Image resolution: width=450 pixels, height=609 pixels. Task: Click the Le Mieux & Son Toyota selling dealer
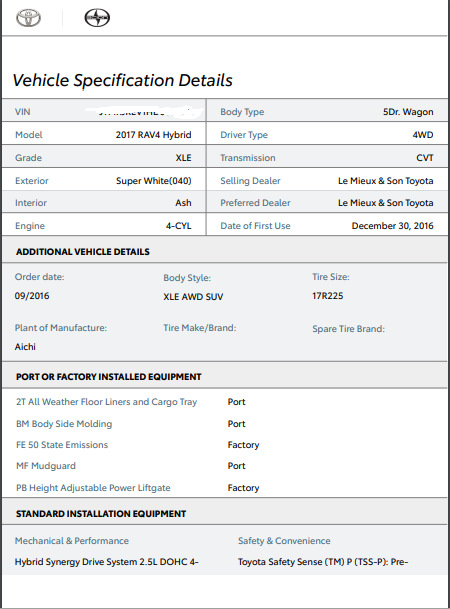pyautogui.click(x=386, y=181)
